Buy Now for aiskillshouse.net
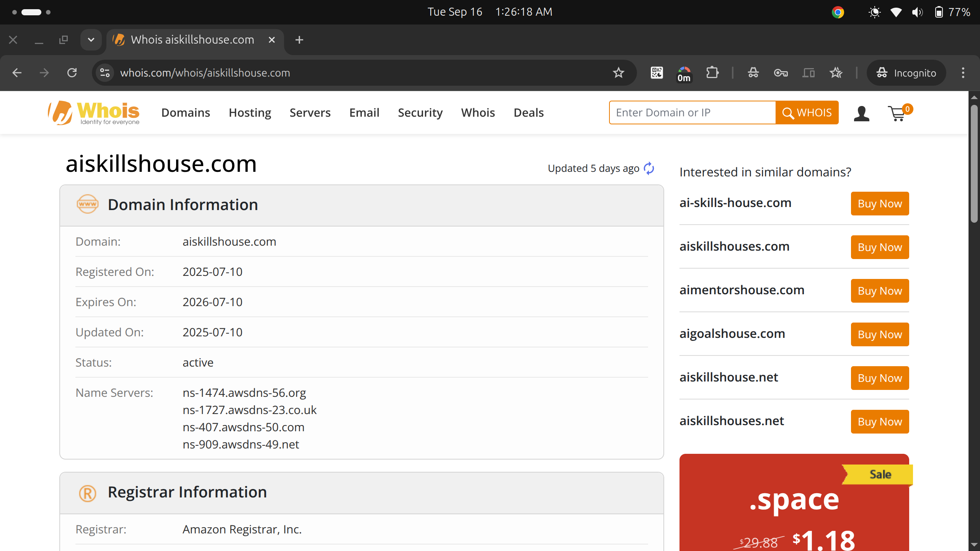 (880, 378)
